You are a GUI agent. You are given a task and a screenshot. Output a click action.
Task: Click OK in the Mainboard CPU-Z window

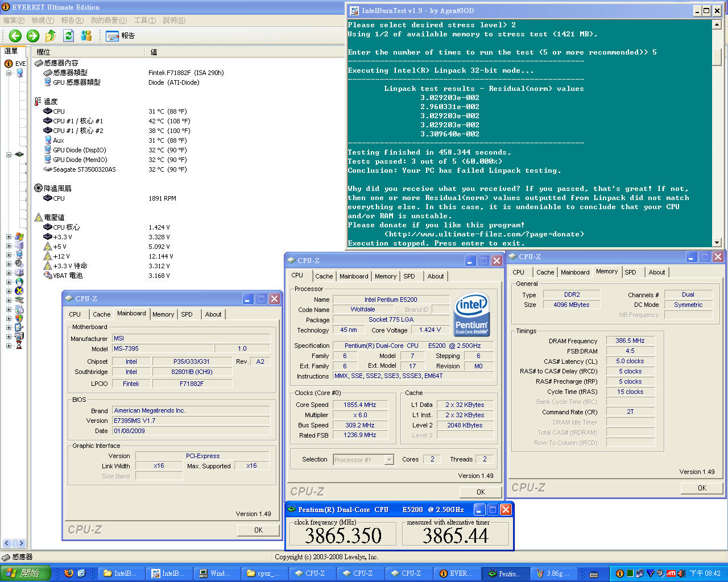[258, 530]
